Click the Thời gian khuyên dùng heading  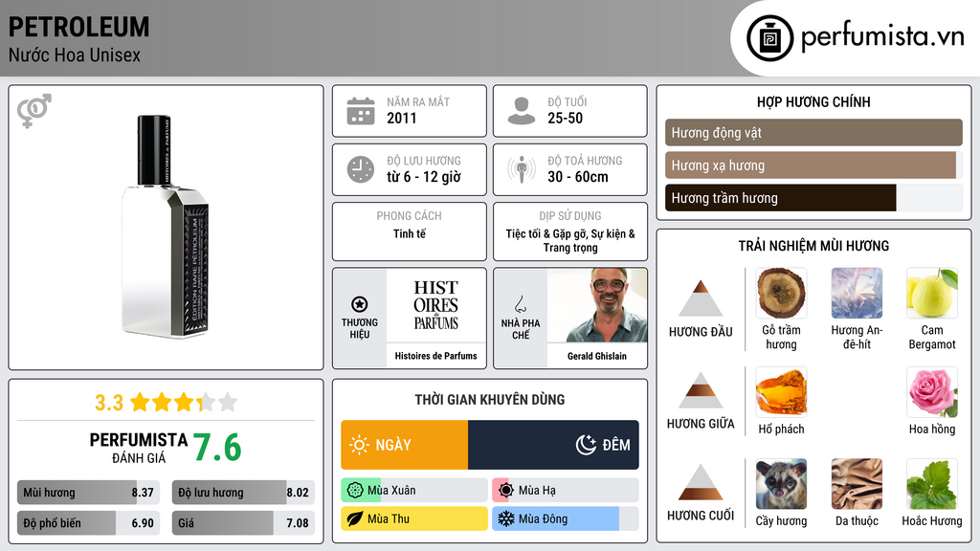pyautogui.click(x=490, y=400)
